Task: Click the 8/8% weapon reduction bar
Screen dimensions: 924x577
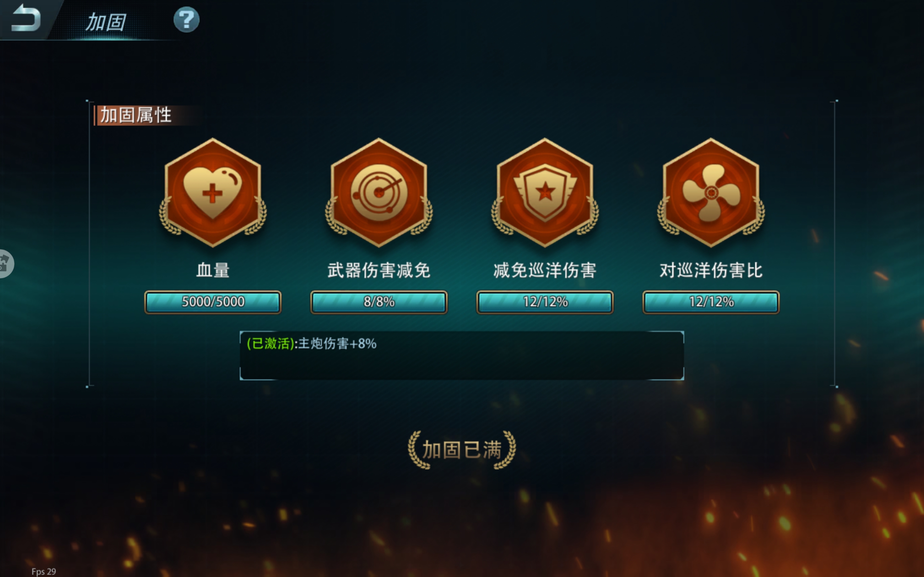Action: [x=379, y=302]
